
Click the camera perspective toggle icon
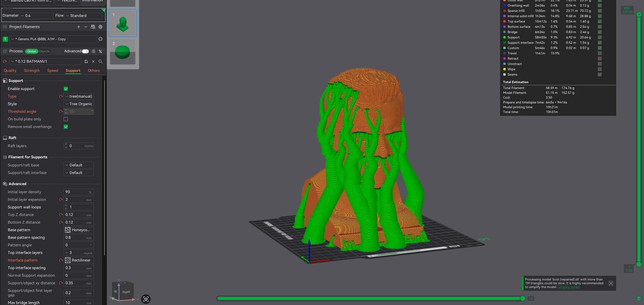pos(146,299)
